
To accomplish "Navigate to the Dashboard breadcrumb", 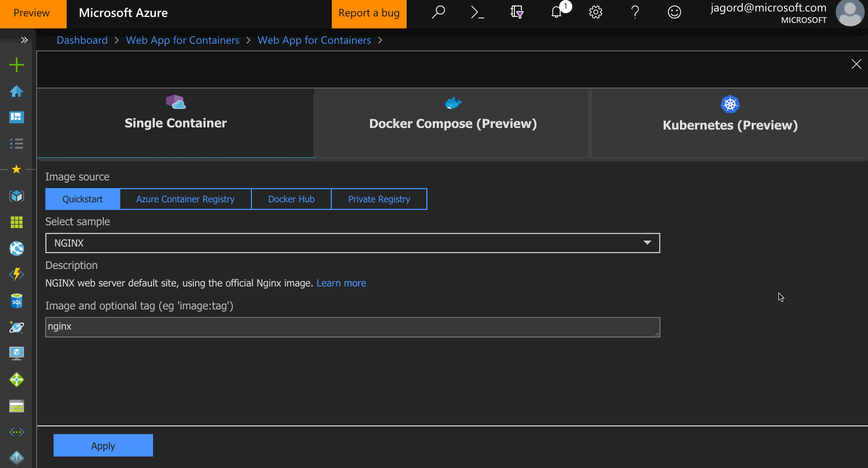I will coord(82,40).
